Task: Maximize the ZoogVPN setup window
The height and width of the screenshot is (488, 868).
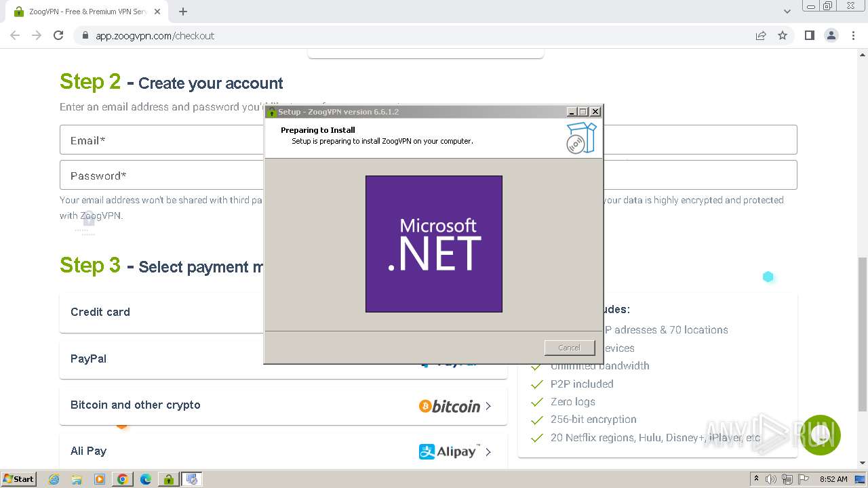Action: coord(583,112)
